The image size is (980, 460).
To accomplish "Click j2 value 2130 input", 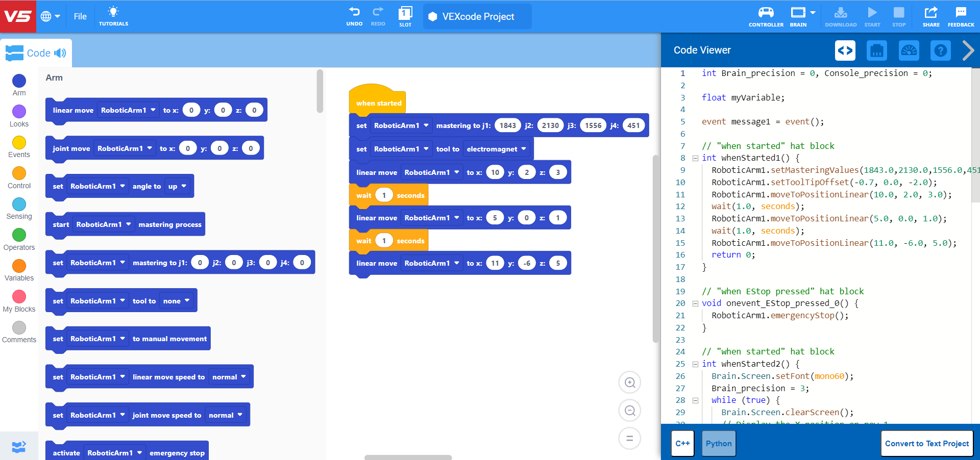I will (x=550, y=125).
